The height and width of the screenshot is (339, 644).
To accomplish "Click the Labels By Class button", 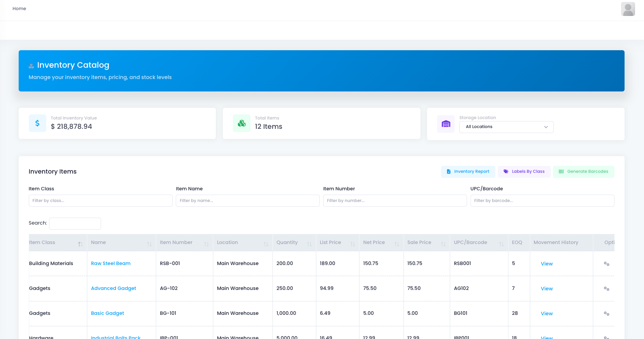I will tap(524, 172).
